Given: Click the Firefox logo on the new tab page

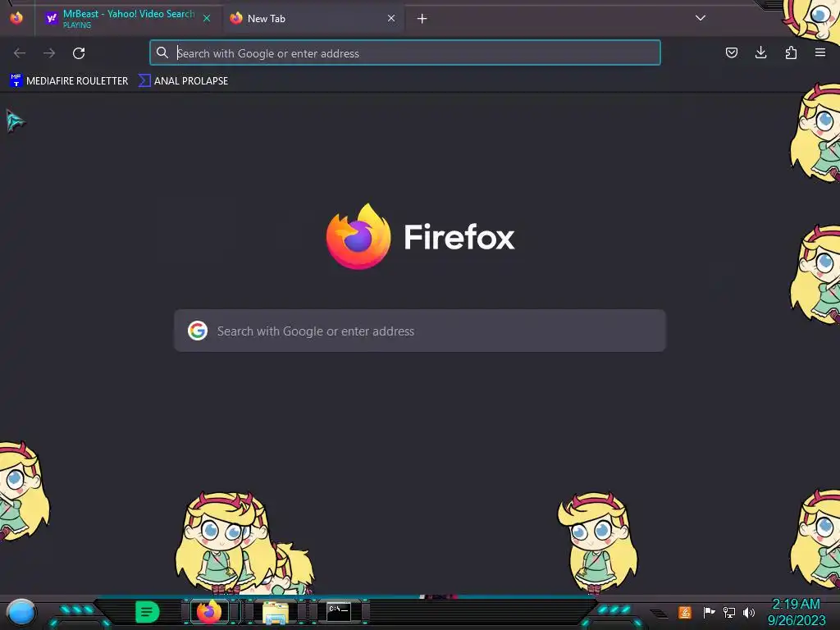Looking at the screenshot, I should (x=358, y=236).
